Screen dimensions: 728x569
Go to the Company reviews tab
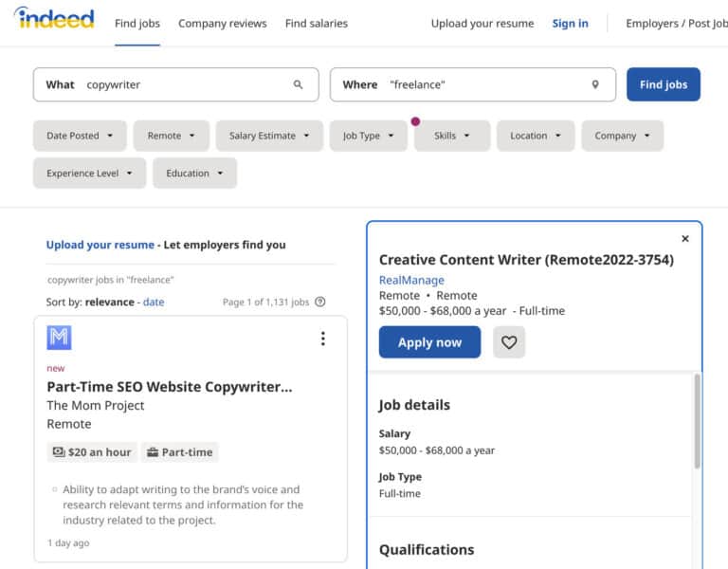(223, 24)
